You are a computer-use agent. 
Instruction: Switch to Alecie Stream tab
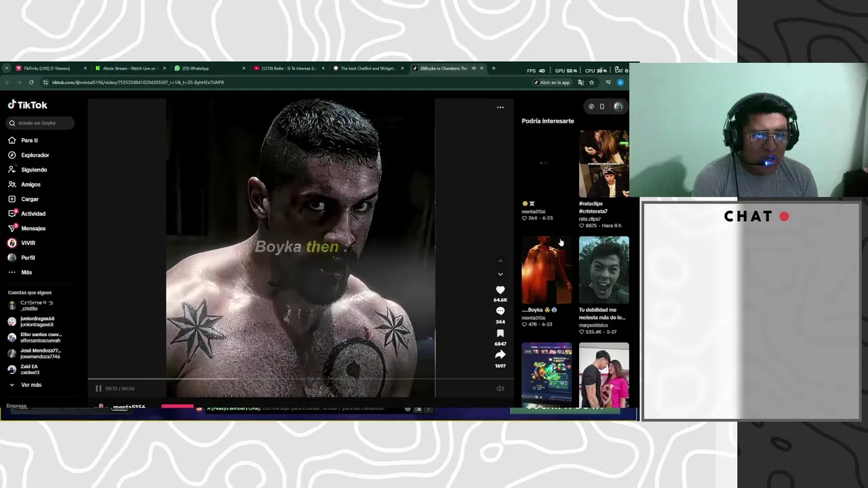(x=129, y=68)
